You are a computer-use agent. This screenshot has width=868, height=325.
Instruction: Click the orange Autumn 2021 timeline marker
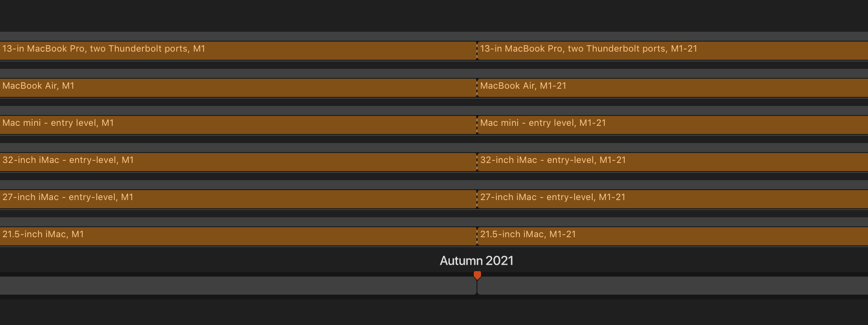477,275
